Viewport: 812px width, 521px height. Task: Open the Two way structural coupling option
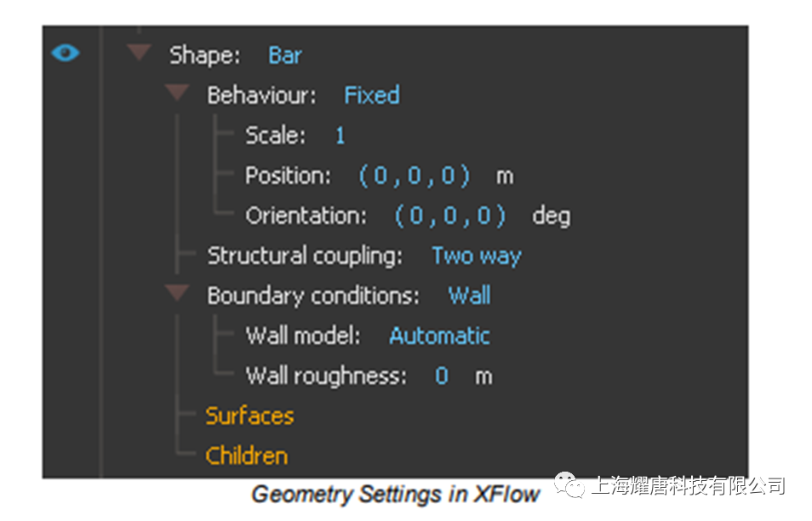477,256
